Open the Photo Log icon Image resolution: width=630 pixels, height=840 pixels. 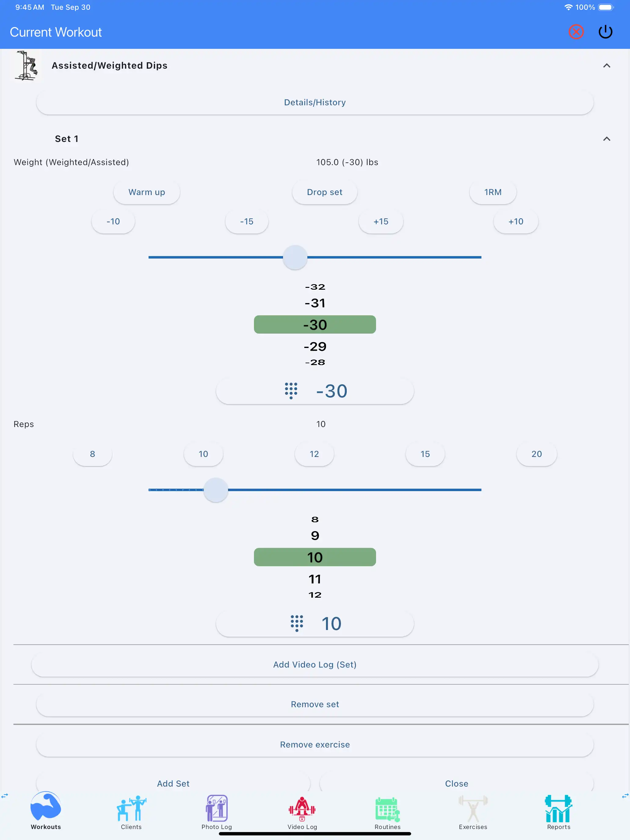(216, 808)
